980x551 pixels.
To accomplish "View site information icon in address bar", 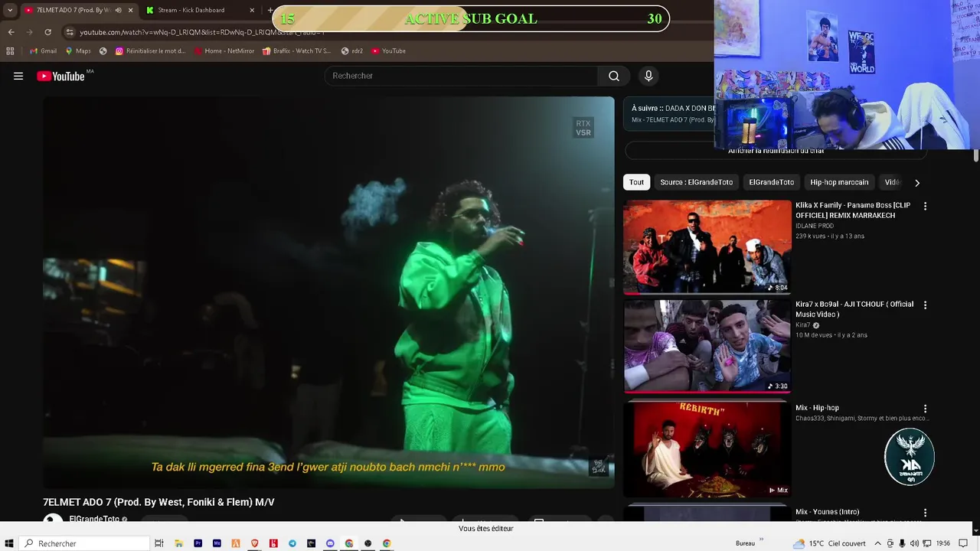I will pyautogui.click(x=70, y=32).
